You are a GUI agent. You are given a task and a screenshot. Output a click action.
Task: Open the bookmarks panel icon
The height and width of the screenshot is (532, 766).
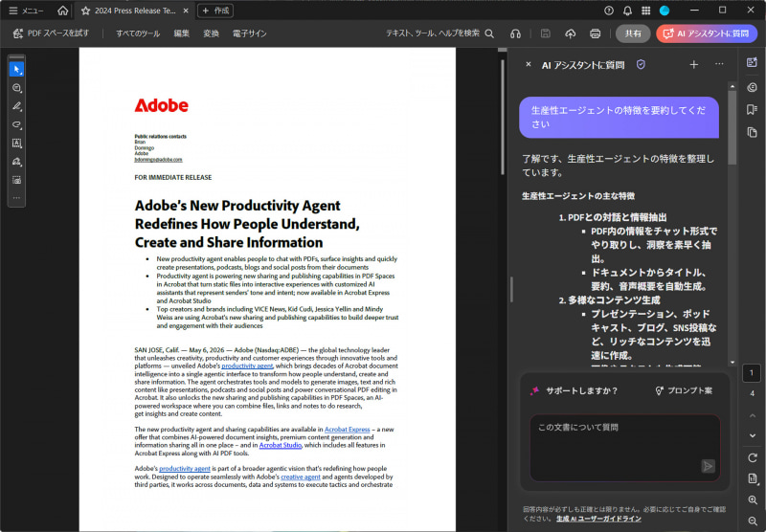point(753,109)
